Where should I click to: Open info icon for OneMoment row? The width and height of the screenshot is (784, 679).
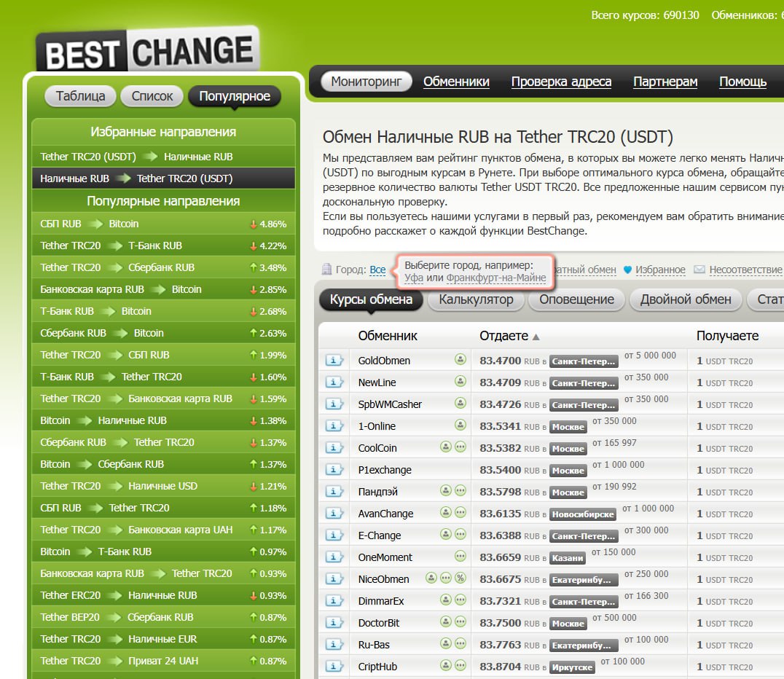click(x=334, y=557)
